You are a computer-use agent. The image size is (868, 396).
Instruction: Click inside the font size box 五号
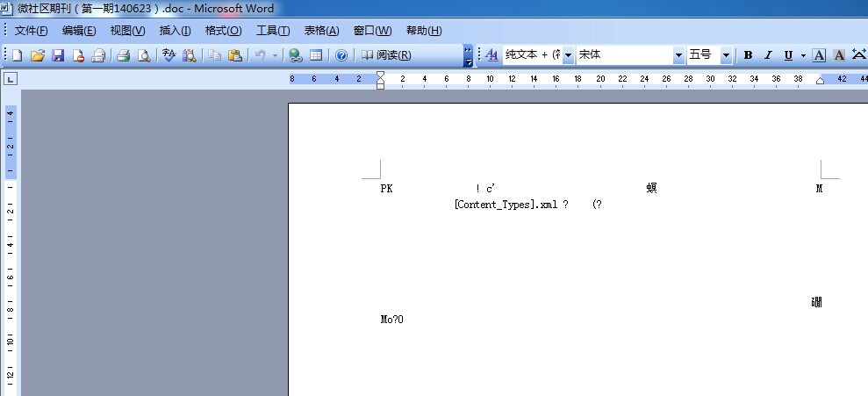coord(703,55)
